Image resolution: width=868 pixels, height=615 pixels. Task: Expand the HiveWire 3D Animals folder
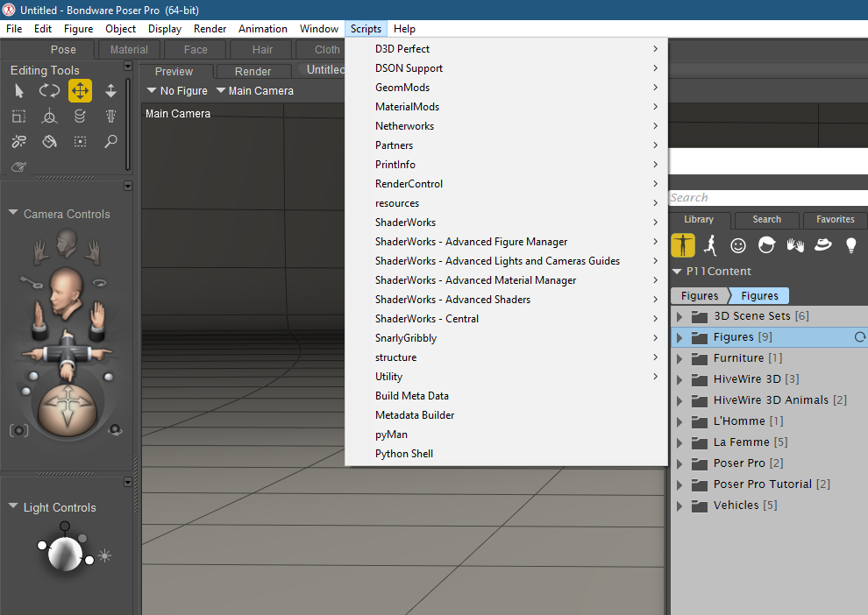(679, 400)
